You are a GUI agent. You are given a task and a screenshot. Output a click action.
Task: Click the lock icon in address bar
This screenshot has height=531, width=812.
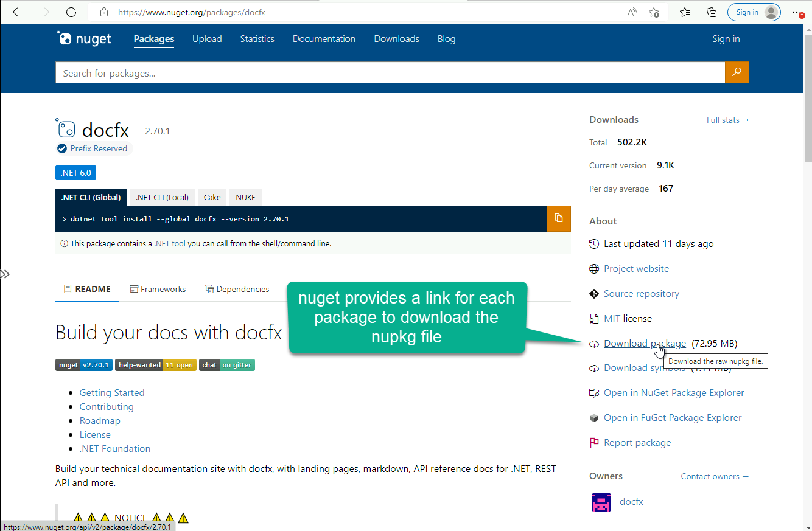coord(104,12)
